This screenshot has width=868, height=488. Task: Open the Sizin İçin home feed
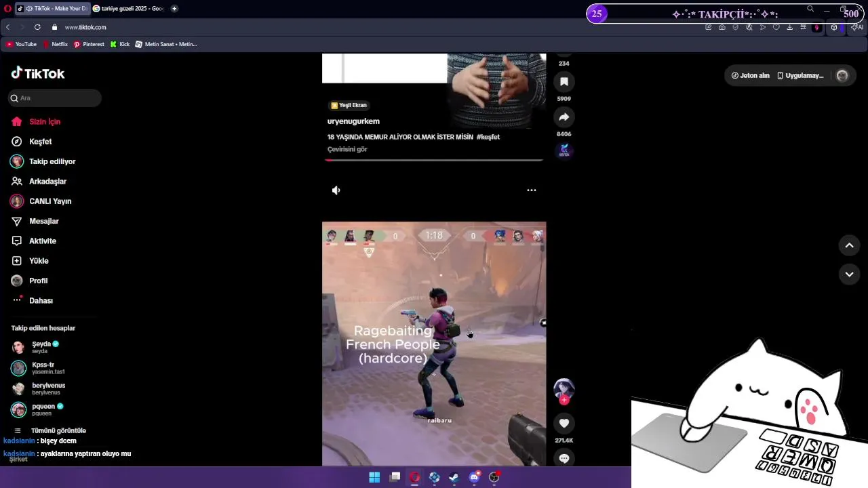pos(36,122)
